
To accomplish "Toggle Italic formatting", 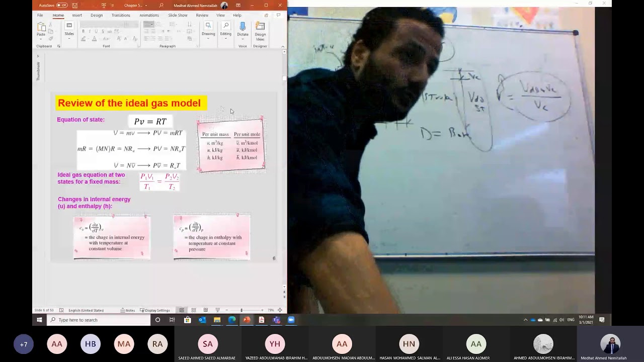I will point(90,31).
